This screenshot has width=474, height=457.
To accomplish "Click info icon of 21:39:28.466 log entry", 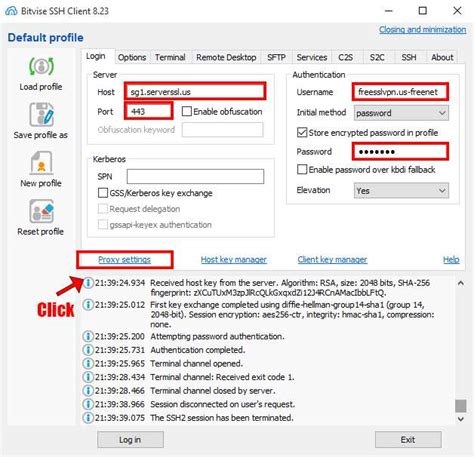I will (88, 391).
